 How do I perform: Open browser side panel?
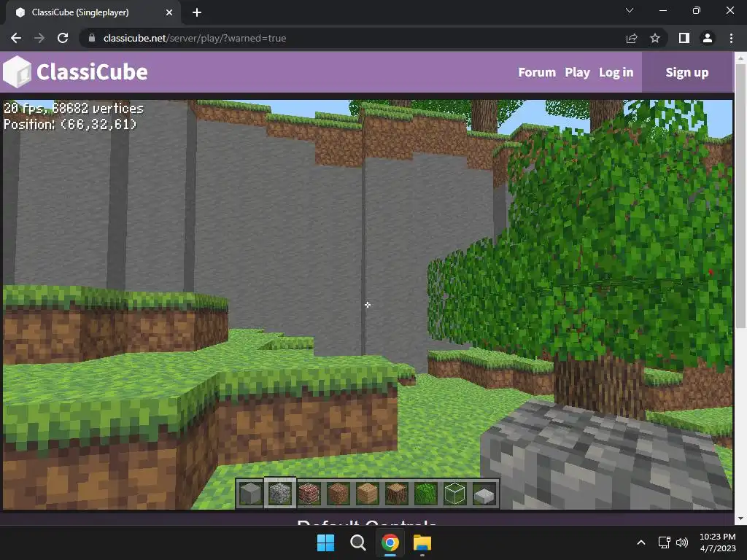pos(684,38)
